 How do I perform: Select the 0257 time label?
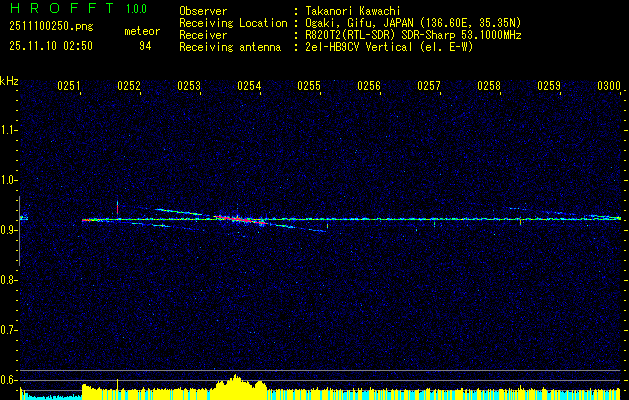coord(429,86)
